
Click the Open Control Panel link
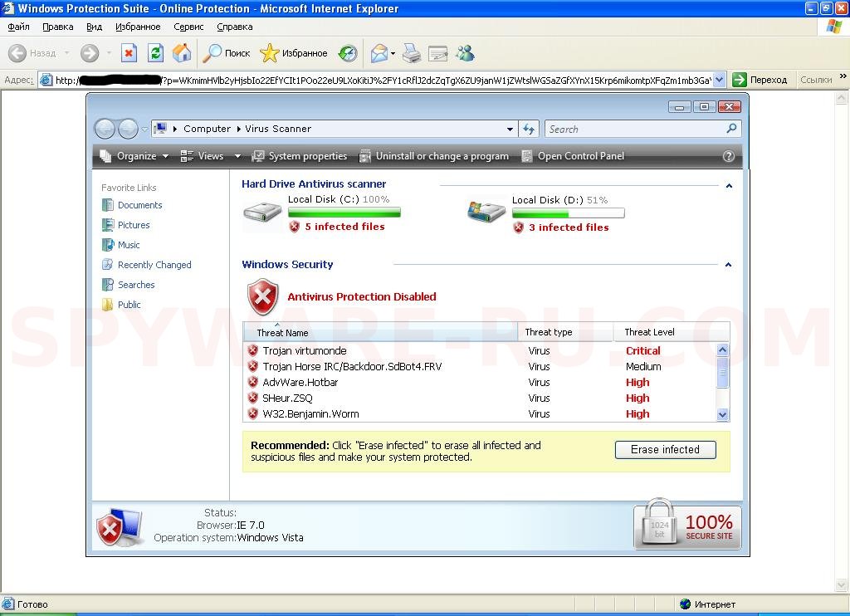coord(580,156)
